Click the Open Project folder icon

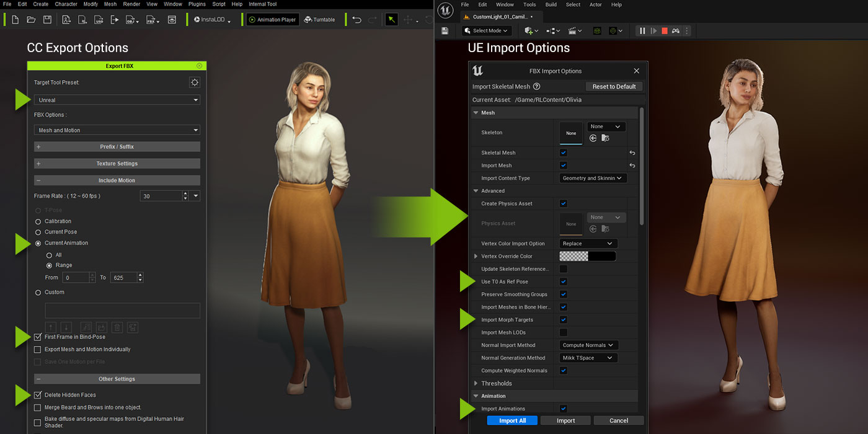point(31,20)
